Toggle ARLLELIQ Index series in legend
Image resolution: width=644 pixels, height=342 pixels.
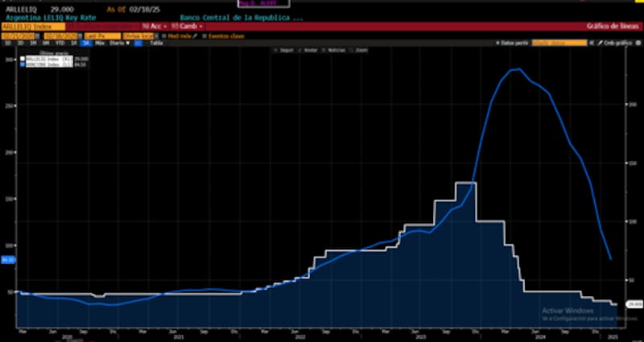tap(23, 58)
